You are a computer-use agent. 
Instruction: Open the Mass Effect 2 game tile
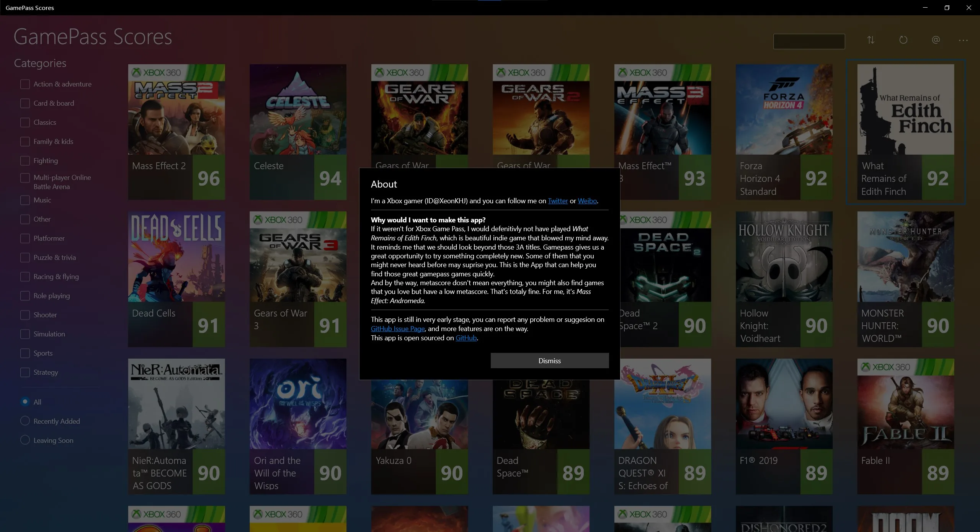point(176,132)
